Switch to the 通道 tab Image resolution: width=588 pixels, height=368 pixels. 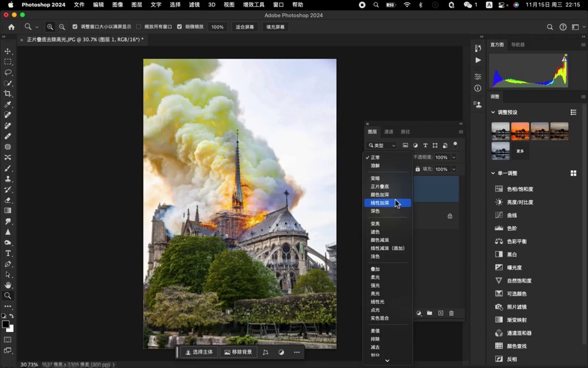point(388,132)
